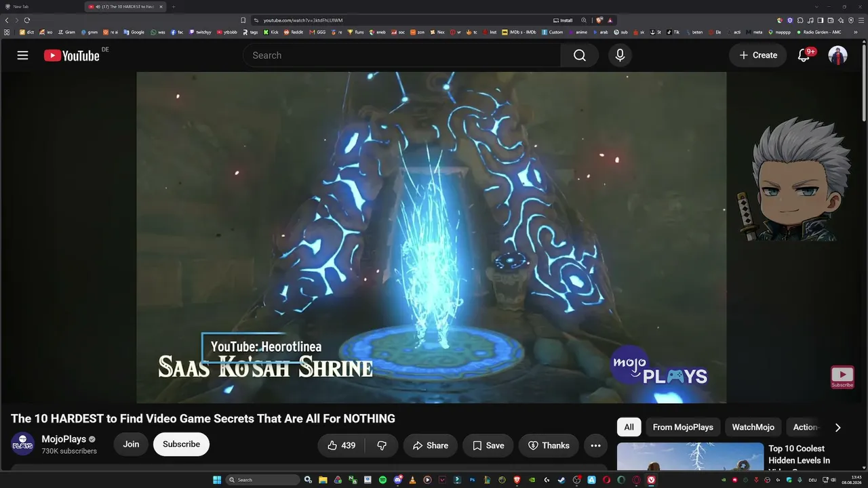Click the YouTube search magnifier button
The image size is (868, 488).
coord(580,56)
